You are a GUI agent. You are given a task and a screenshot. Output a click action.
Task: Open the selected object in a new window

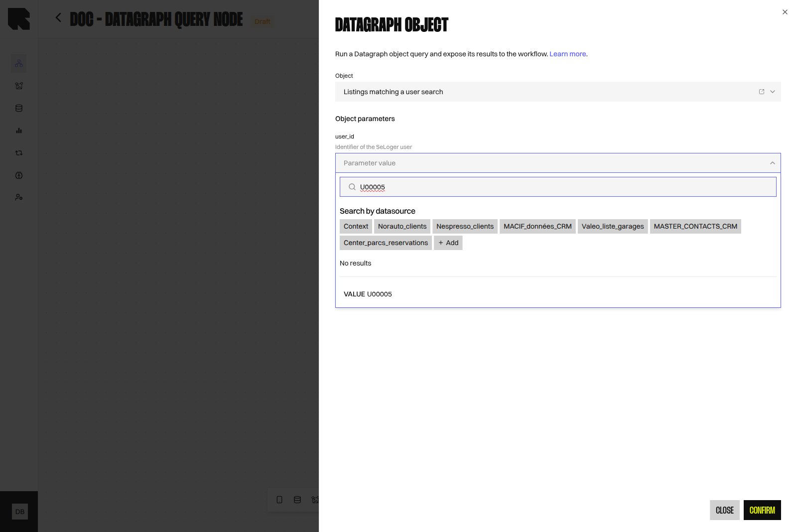pos(762,92)
